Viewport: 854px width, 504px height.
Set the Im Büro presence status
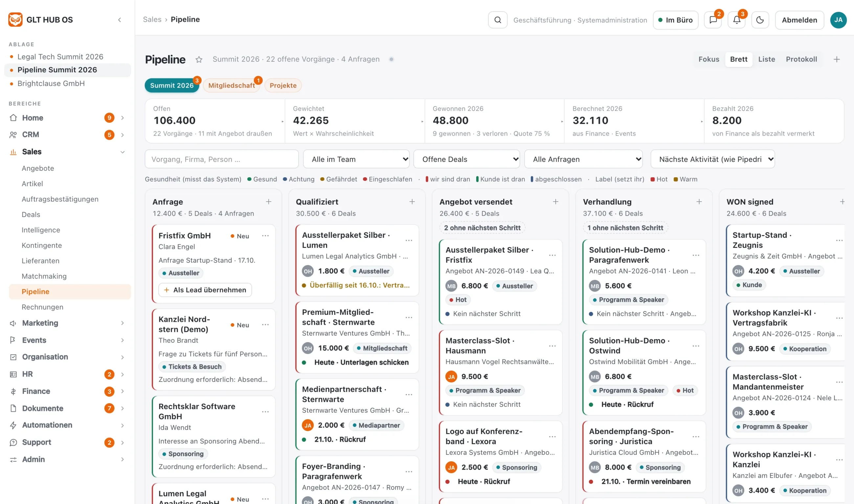click(x=675, y=20)
